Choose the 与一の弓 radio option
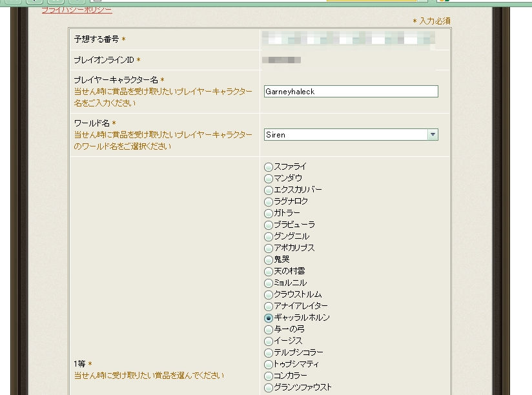The width and height of the screenshot is (532, 395). pyautogui.click(x=269, y=329)
